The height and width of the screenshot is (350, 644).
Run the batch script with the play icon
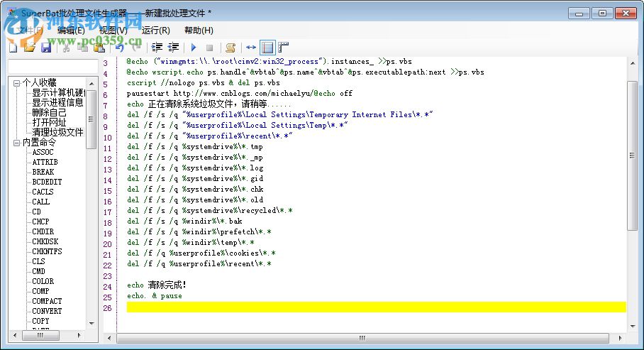194,48
